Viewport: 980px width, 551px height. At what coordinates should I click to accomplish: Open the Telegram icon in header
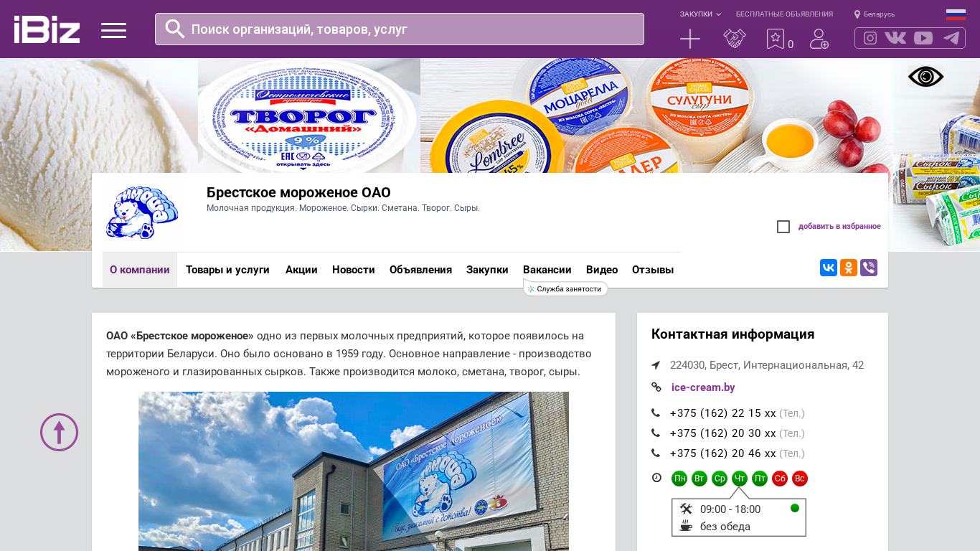click(x=951, y=38)
